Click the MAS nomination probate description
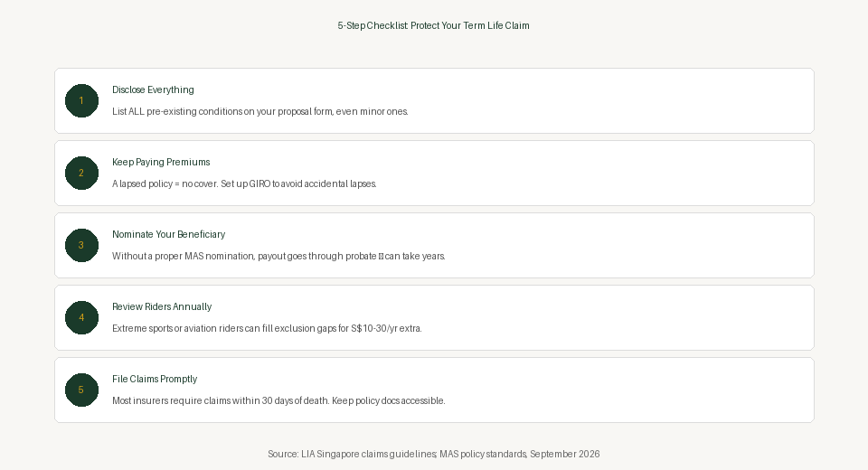 (x=278, y=257)
